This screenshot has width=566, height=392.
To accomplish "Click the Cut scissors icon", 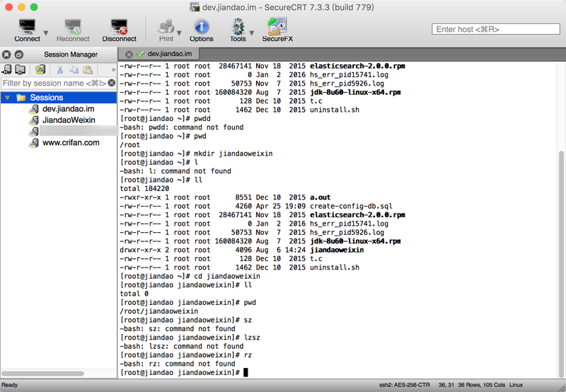I will point(60,69).
